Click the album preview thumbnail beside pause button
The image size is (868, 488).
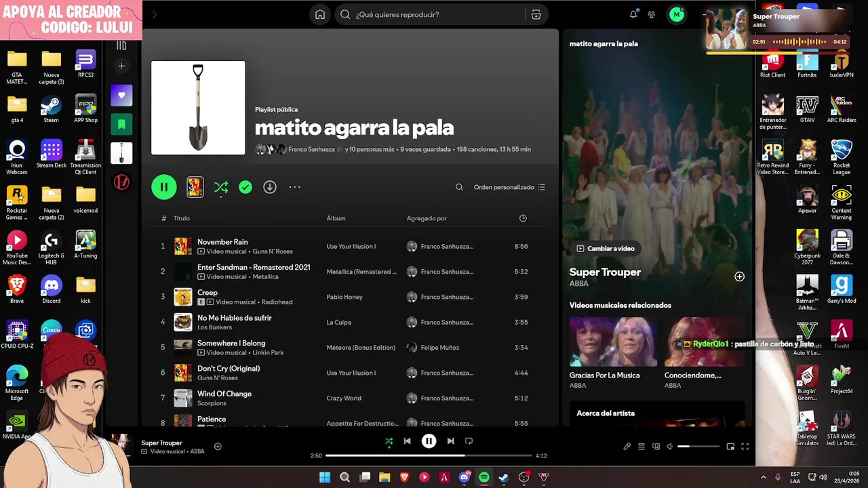(x=195, y=187)
